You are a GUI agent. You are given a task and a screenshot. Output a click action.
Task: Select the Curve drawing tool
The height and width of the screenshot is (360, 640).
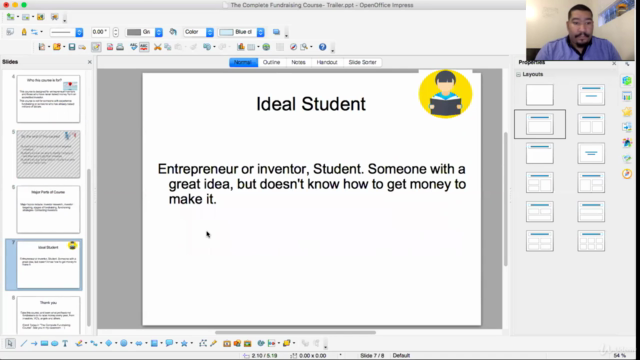(x=79, y=344)
